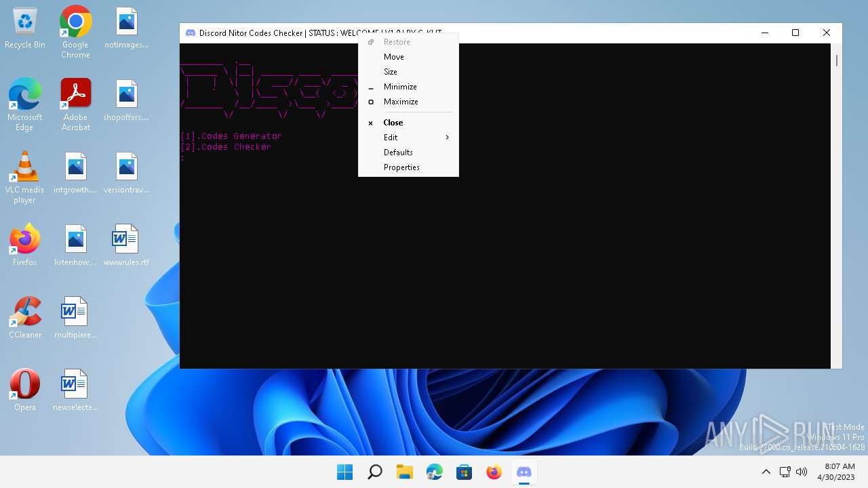Image resolution: width=868 pixels, height=488 pixels.
Task: Open Edge from the taskbar
Action: [x=434, y=472]
